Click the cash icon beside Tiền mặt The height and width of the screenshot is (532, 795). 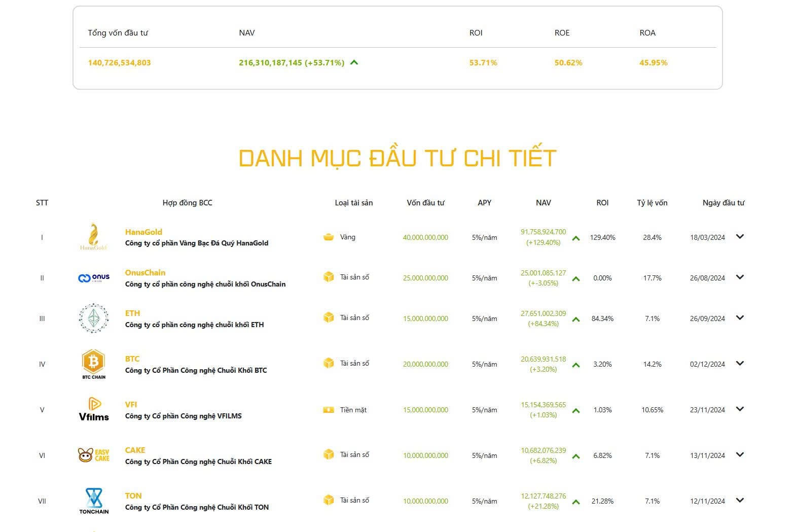329,410
